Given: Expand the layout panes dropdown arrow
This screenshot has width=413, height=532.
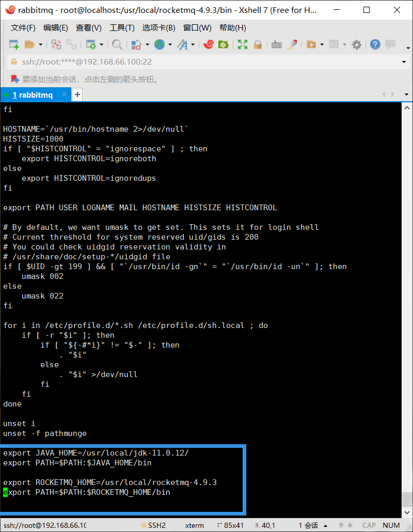Looking at the screenshot, I should 344,44.
